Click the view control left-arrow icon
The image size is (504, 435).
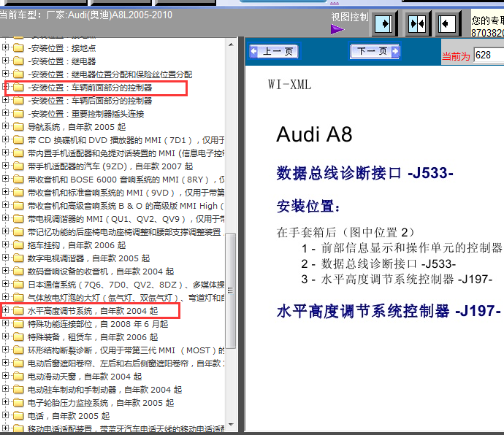click(448, 23)
